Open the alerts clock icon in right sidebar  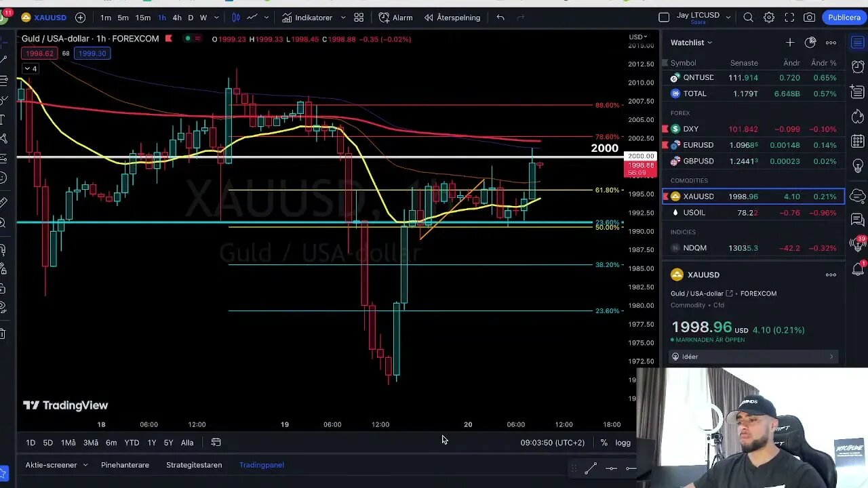858,68
